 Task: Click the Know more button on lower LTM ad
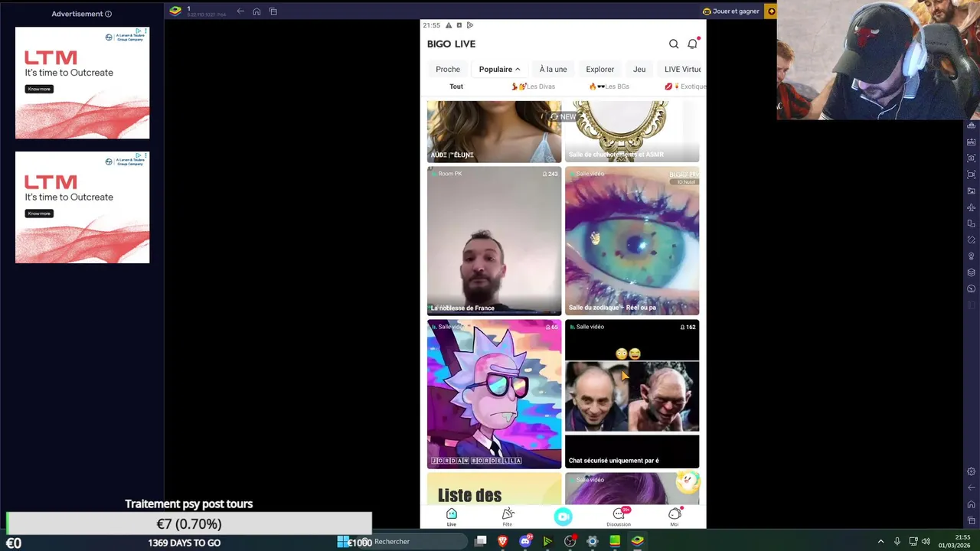[x=39, y=214]
